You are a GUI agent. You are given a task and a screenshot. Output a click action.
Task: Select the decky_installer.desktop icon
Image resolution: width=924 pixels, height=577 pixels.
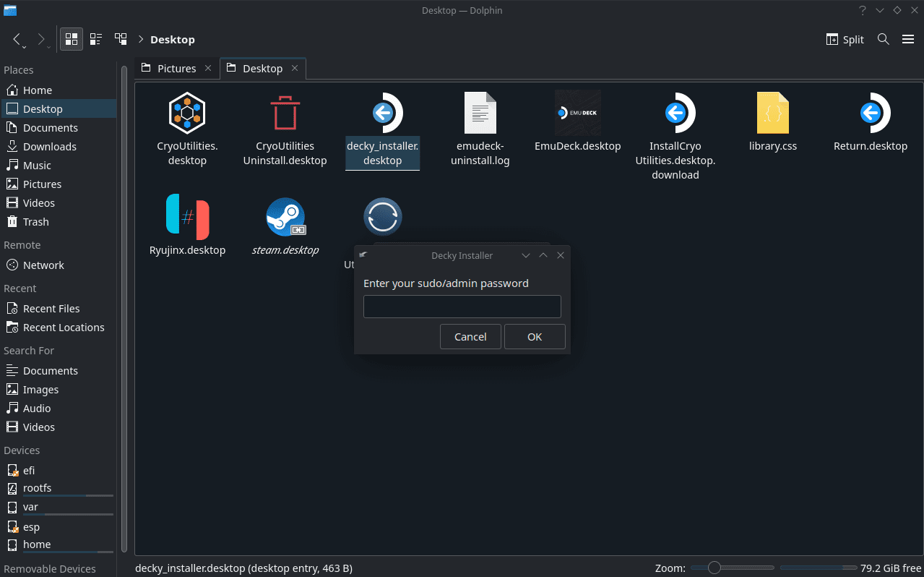[x=383, y=114]
